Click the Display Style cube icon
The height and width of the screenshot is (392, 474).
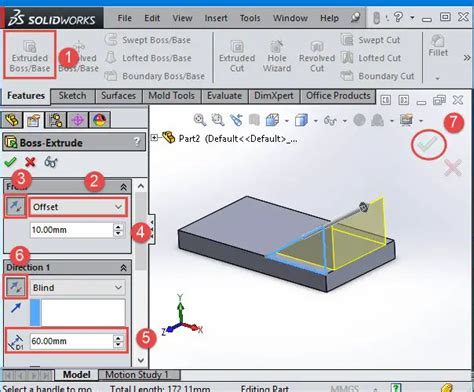301,120
